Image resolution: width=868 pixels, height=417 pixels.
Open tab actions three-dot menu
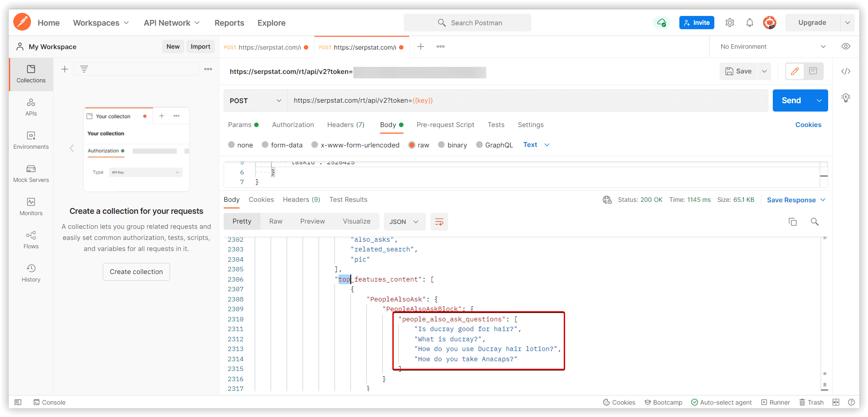[x=441, y=46]
